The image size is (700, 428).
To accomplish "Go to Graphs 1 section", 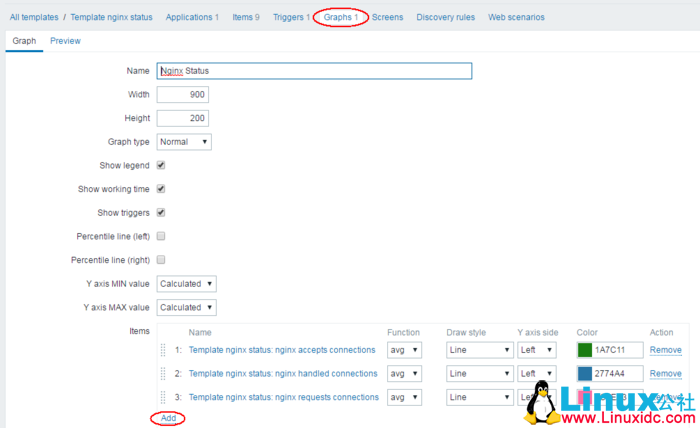I will tap(341, 17).
